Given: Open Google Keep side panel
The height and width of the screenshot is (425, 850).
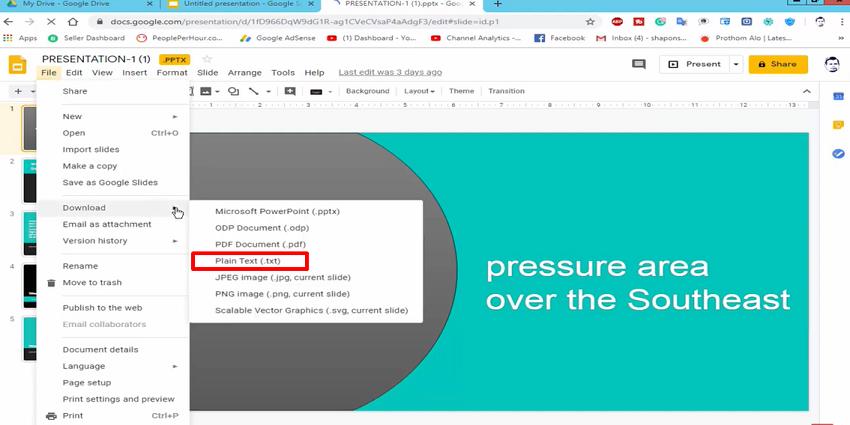Looking at the screenshot, I should click(838, 125).
